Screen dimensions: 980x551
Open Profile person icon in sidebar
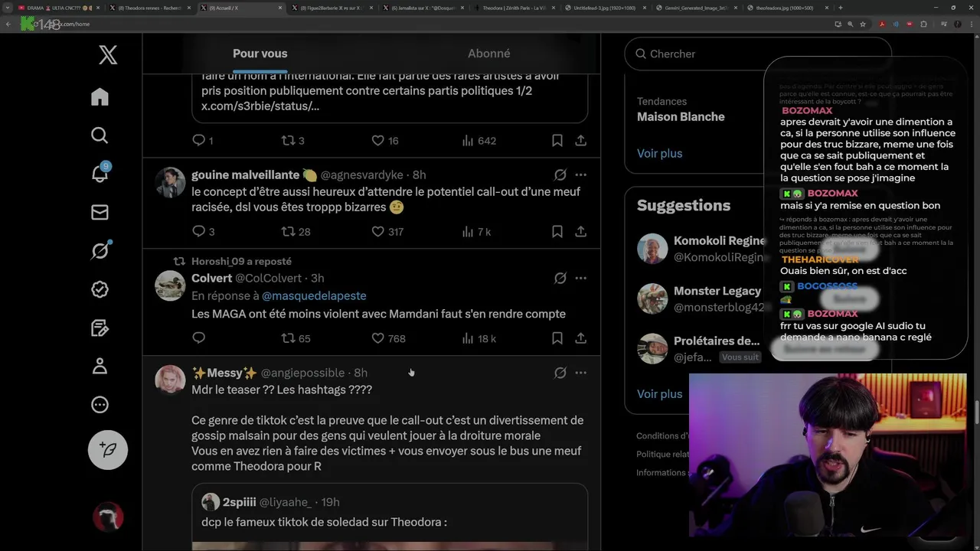click(100, 366)
